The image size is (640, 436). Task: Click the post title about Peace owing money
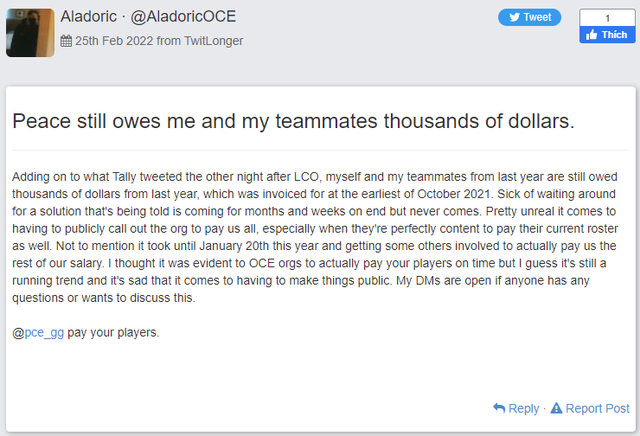[x=293, y=119]
